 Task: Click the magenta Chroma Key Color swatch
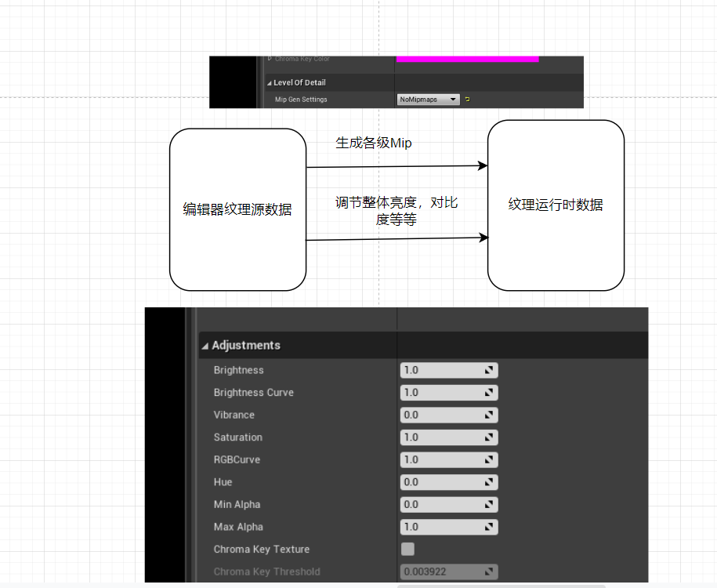pos(467,58)
